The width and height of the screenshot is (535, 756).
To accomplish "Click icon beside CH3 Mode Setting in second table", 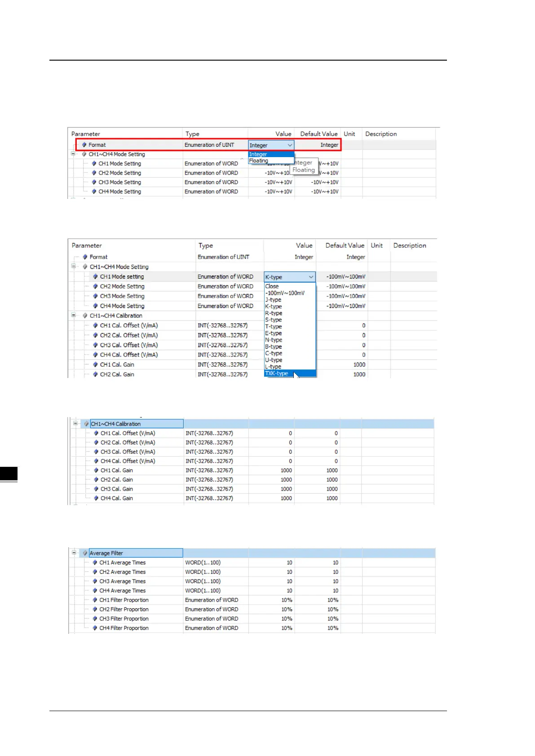I will pos(95,296).
